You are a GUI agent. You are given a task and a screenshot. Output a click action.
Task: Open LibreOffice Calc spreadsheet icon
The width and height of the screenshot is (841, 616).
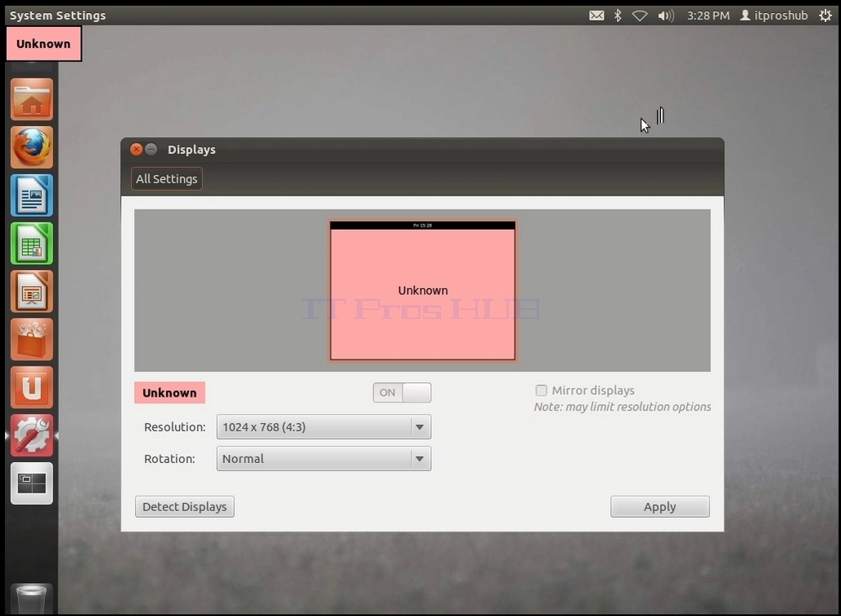32,244
